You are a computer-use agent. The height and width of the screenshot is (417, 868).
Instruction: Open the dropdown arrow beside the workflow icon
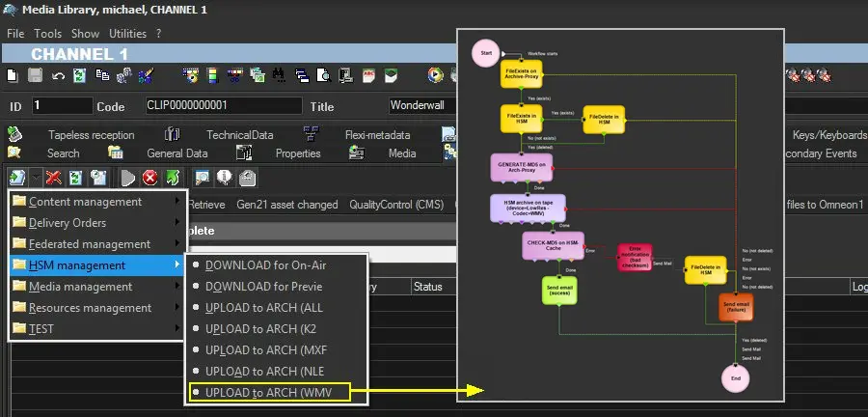pos(35,178)
